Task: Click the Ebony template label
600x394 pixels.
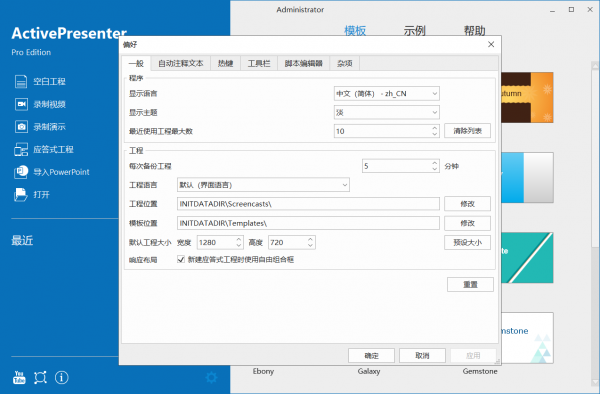Action: click(x=263, y=371)
